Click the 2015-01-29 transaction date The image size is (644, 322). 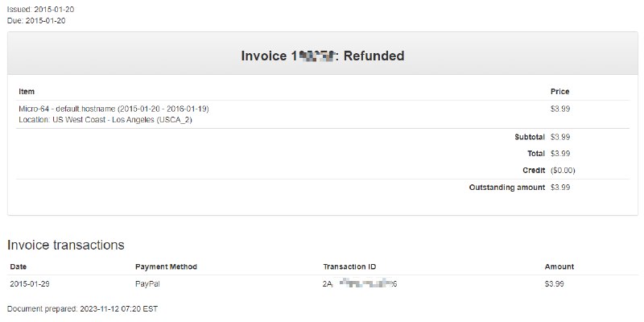30,283
